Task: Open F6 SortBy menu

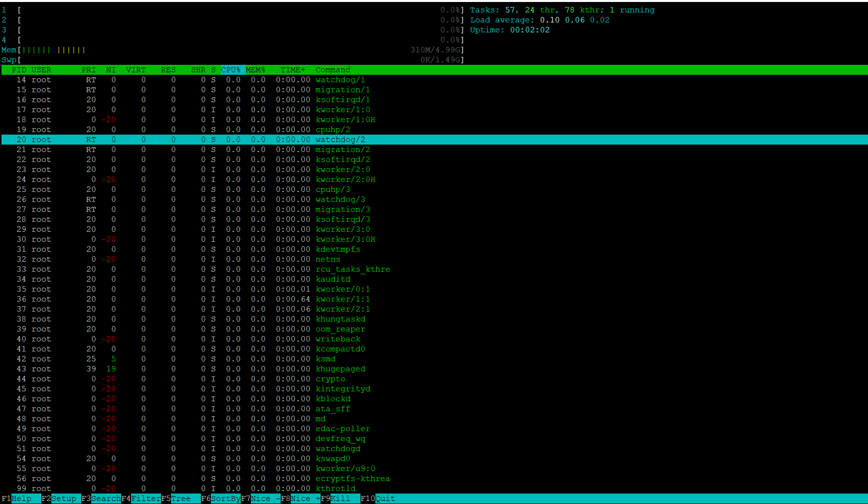Action: (220, 499)
